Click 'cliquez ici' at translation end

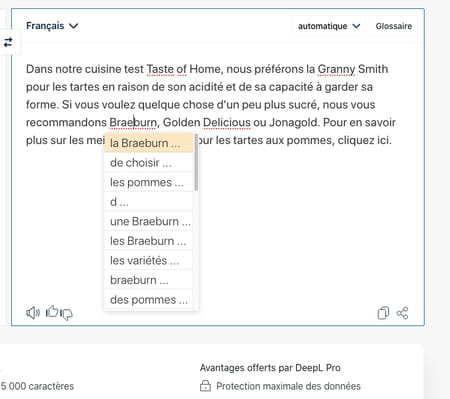pos(364,140)
